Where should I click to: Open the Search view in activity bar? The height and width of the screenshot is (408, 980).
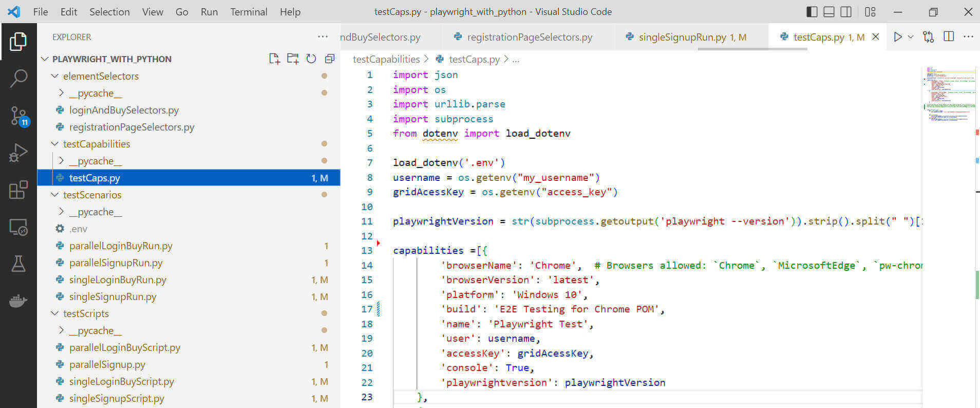pyautogui.click(x=18, y=79)
